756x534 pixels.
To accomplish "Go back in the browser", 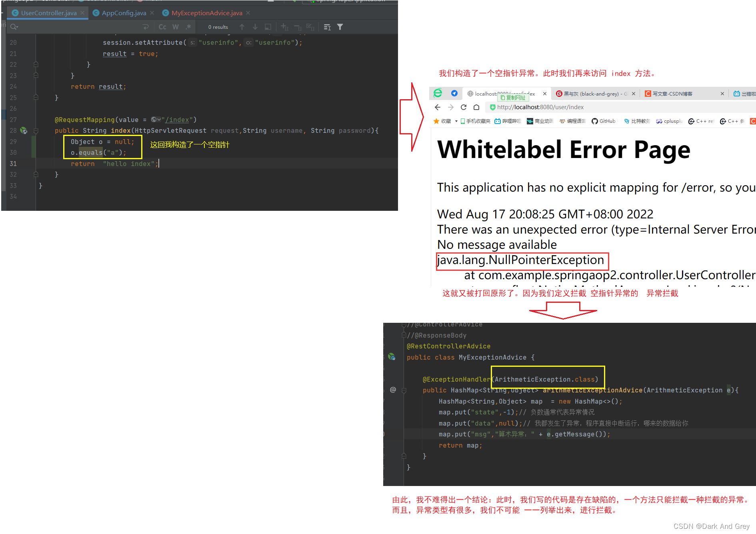I will pos(438,107).
